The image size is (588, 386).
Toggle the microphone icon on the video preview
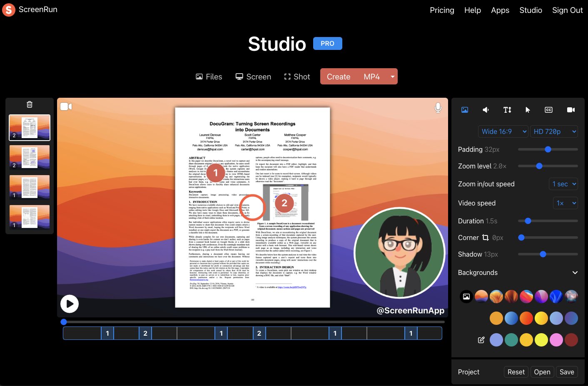point(438,107)
